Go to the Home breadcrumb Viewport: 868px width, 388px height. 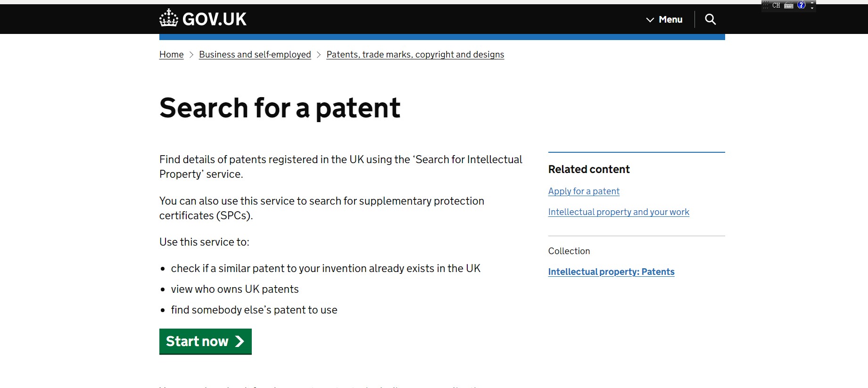click(171, 55)
